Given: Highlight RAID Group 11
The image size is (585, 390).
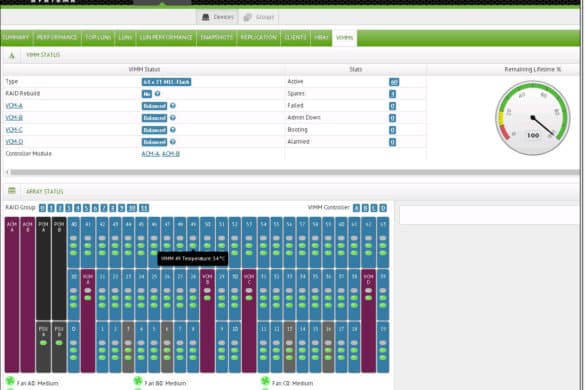Looking at the screenshot, I should point(144,208).
